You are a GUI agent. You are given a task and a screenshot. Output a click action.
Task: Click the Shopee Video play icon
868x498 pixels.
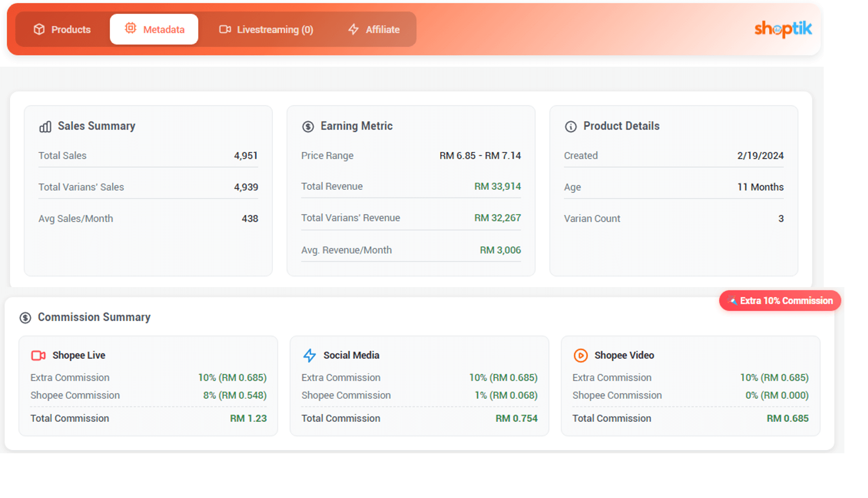click(x=580, y=355)
